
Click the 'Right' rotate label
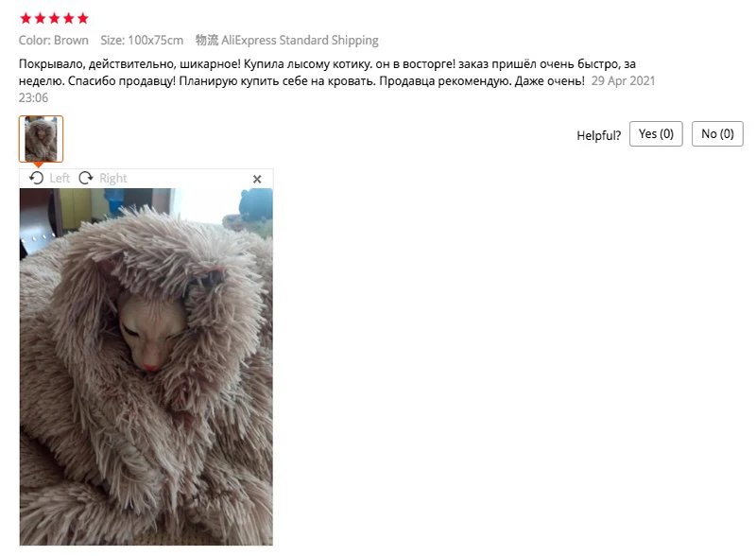(113, 178)
